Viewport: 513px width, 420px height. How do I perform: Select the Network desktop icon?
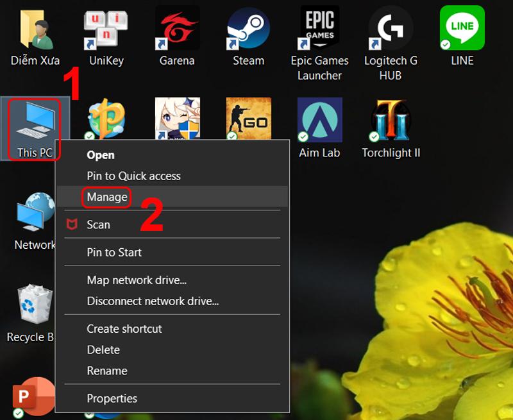pyautogui.click(x=35, y=212)
